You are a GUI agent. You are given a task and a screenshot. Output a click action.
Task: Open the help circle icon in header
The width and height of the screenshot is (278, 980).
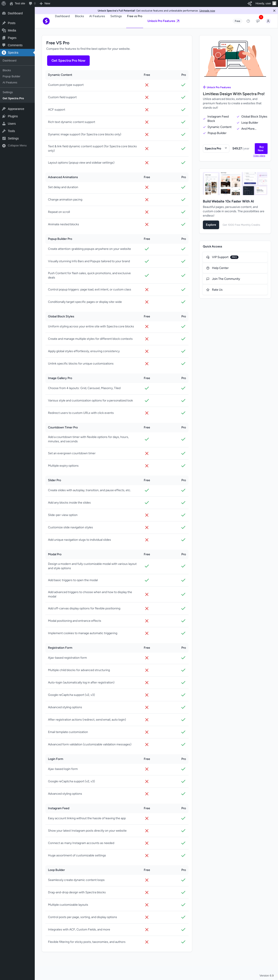(x=248, y=21)
